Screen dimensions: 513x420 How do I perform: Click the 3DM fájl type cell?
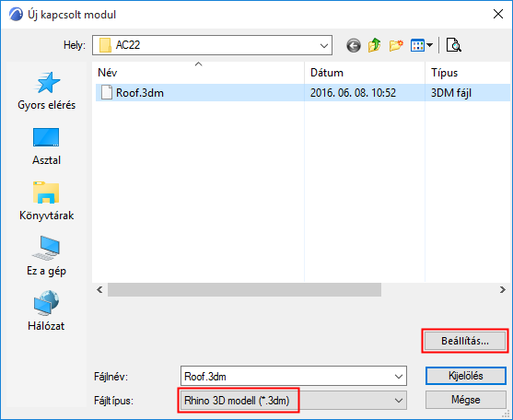coord(451,93)
